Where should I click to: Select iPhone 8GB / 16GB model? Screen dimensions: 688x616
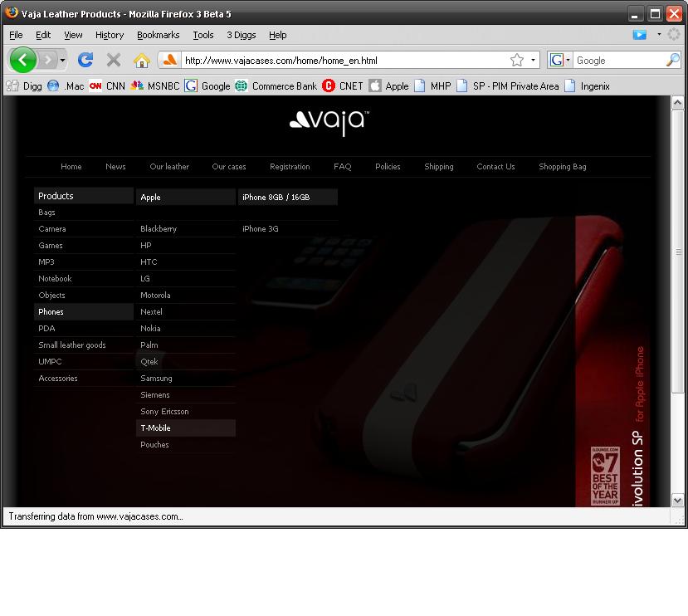(x=288, y=197)
